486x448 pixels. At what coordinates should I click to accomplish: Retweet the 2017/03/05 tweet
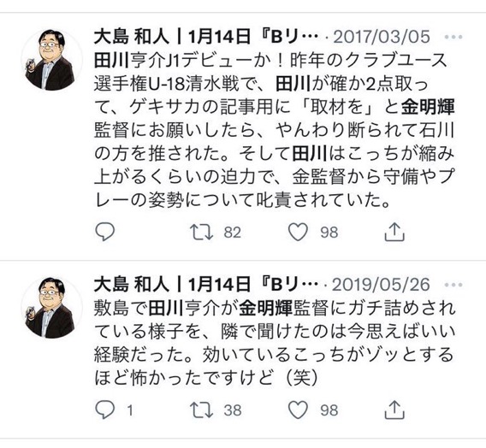(201, 233)
